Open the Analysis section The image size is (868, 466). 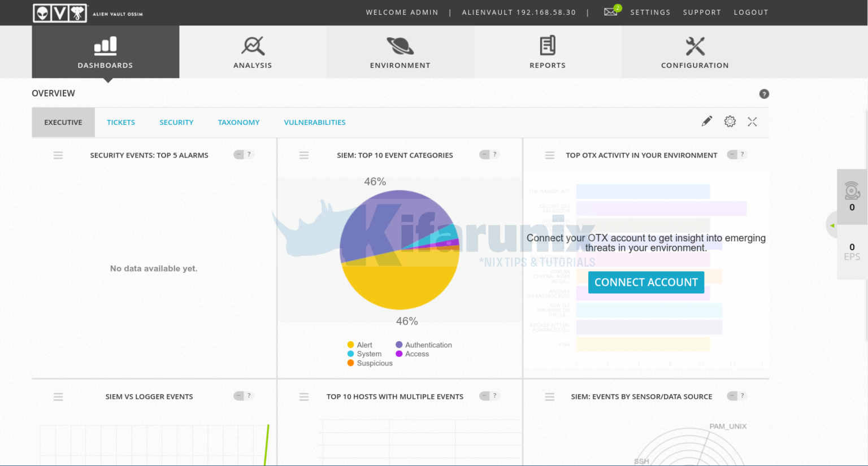253,52
